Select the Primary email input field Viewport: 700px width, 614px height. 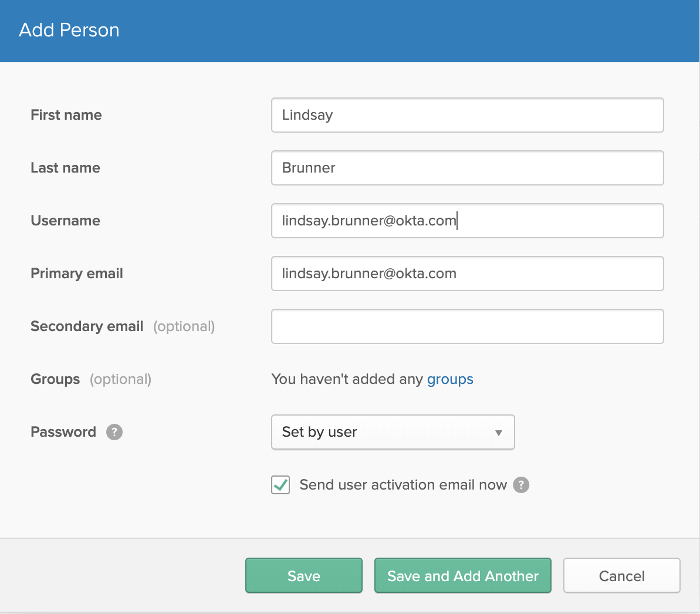tap(467, 274)
